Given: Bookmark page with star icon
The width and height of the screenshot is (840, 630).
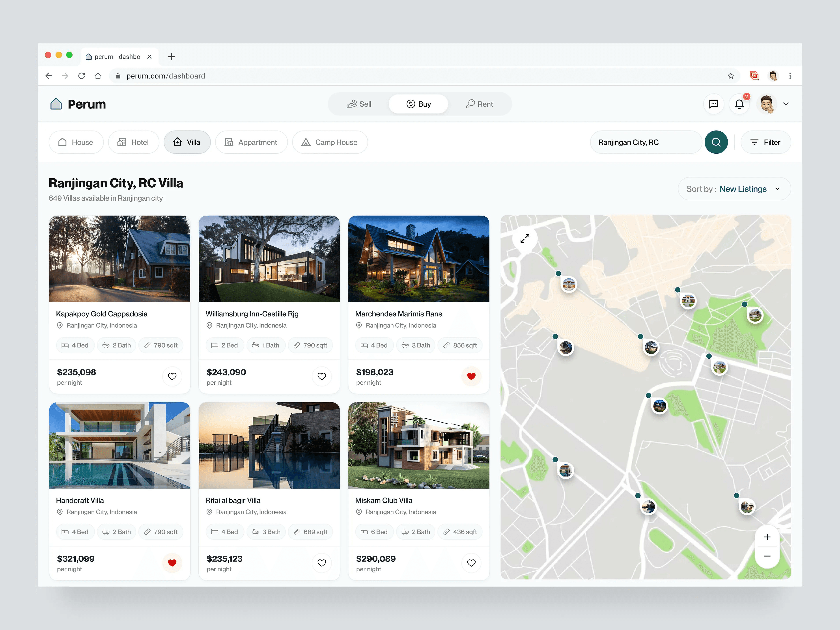Looking at the screenshot, I should pyautogui.click(x=731, y=76).
